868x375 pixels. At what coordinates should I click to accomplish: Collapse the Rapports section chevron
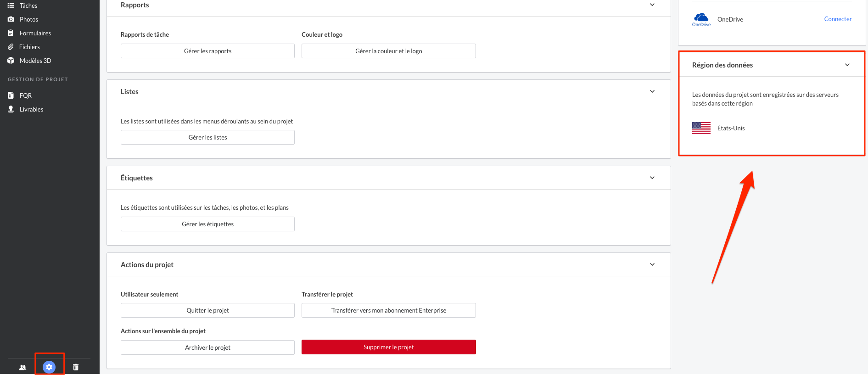(x=652, y=5)
